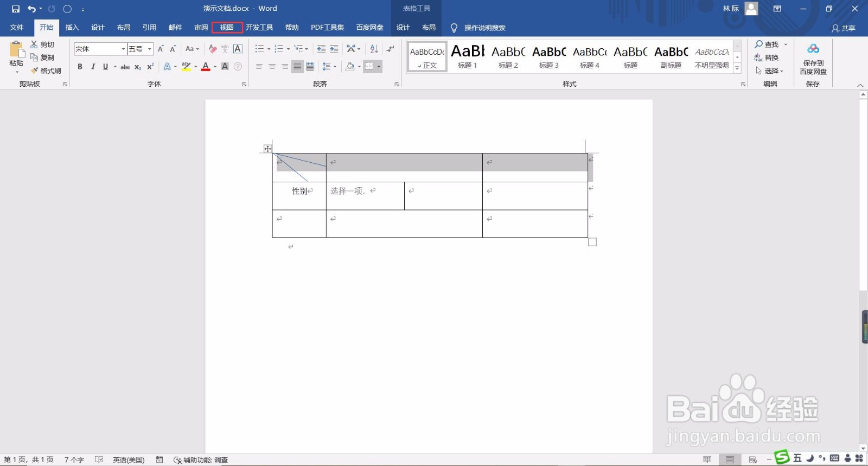The width and height of the screenshot is (868, 466).
Task: Open the 选择 (Select) dropdown
Action: (769, 71)
